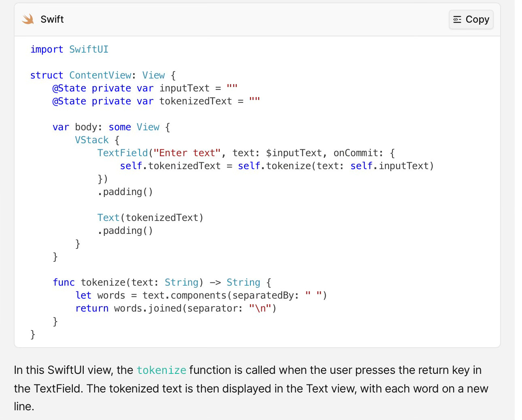Click the self.tokenize function call line
522x420 pixels.
[276, 165]
